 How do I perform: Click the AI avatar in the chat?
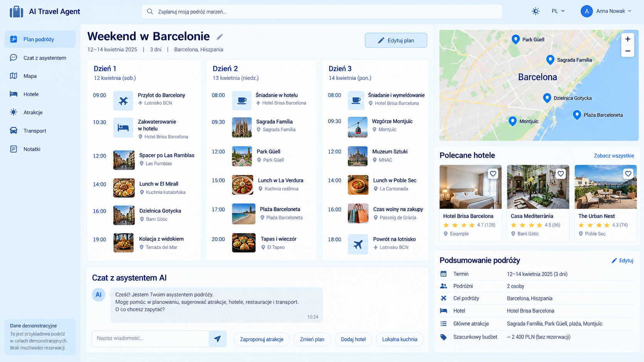(99, 295)
